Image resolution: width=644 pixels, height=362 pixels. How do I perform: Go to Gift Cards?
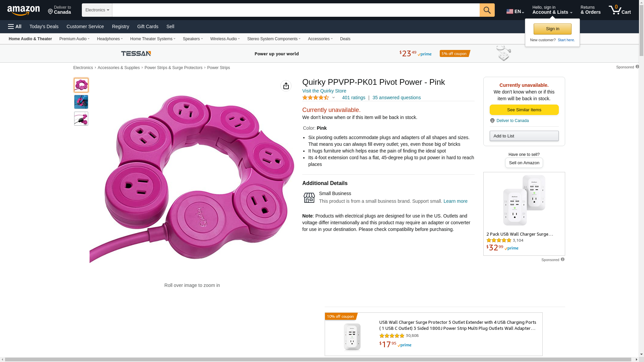click(x=148, y=26)
